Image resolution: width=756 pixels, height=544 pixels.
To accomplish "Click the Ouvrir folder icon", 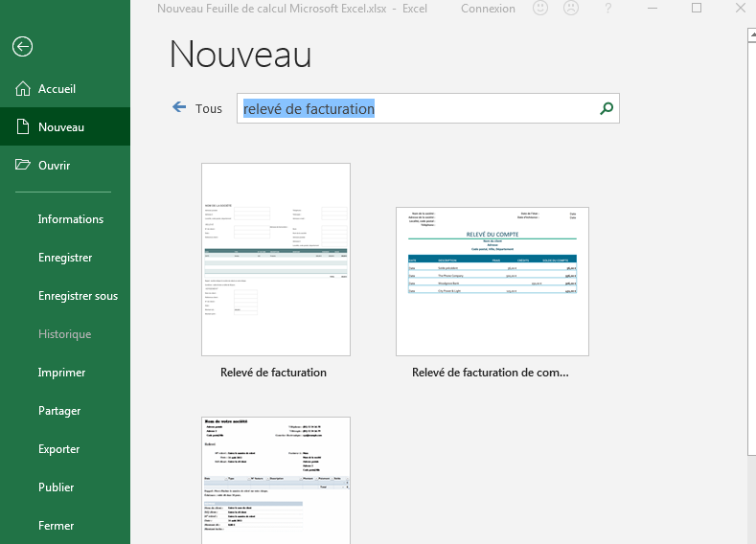I will tap(23, 166).
